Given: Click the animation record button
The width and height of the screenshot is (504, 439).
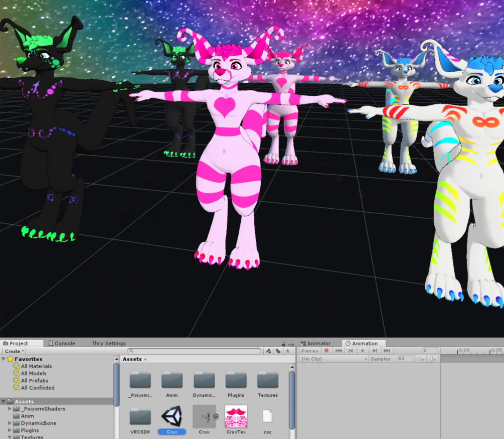Looking at the screenshot, I should tap(326, 351).
